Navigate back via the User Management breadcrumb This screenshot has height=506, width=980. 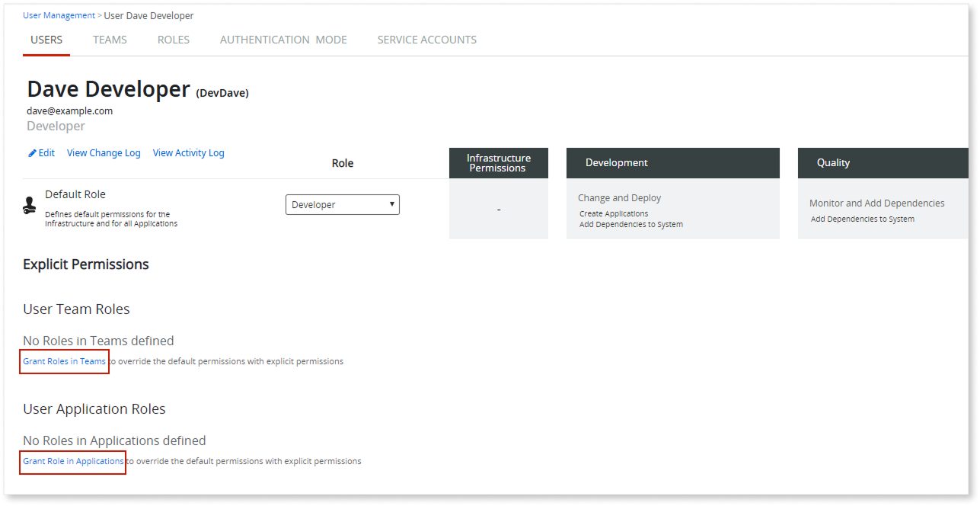pos(59,14)
